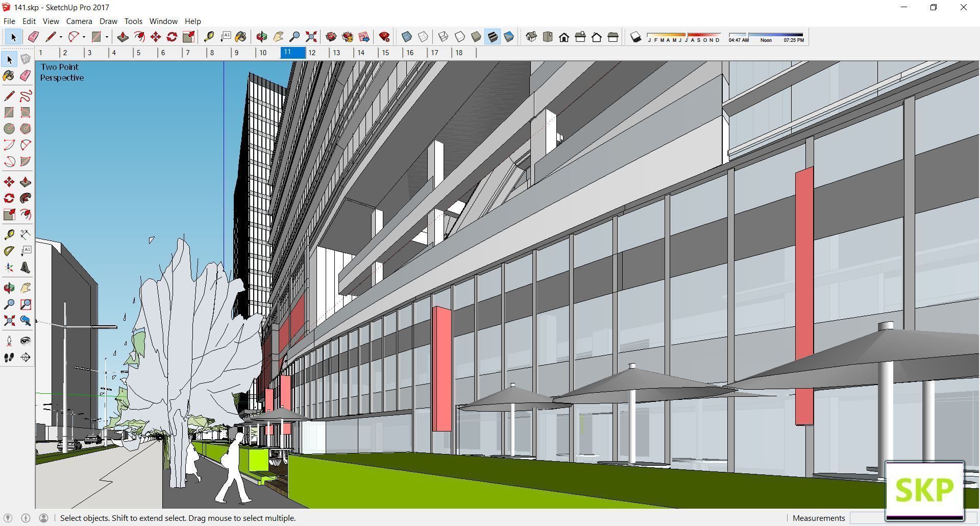Select the Make Component tool in the left toolbar
The image size is (980, 526).
[x=25, y=59]
